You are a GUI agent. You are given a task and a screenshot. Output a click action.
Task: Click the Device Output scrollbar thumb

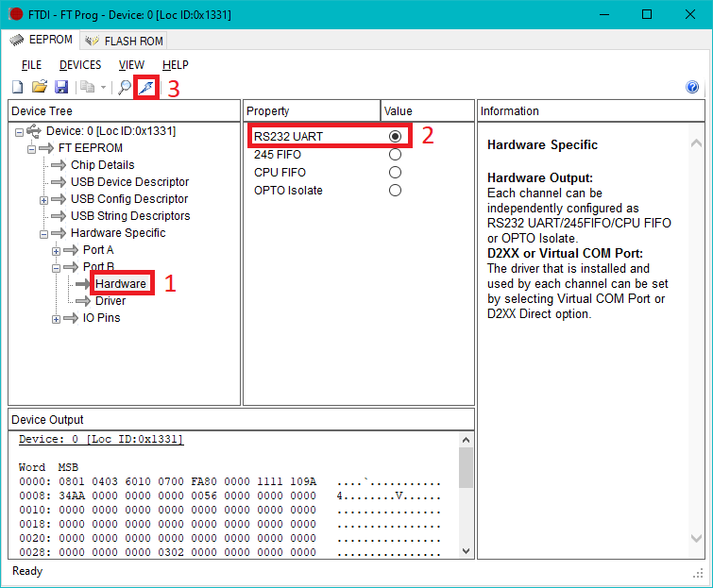pos(466,467)
